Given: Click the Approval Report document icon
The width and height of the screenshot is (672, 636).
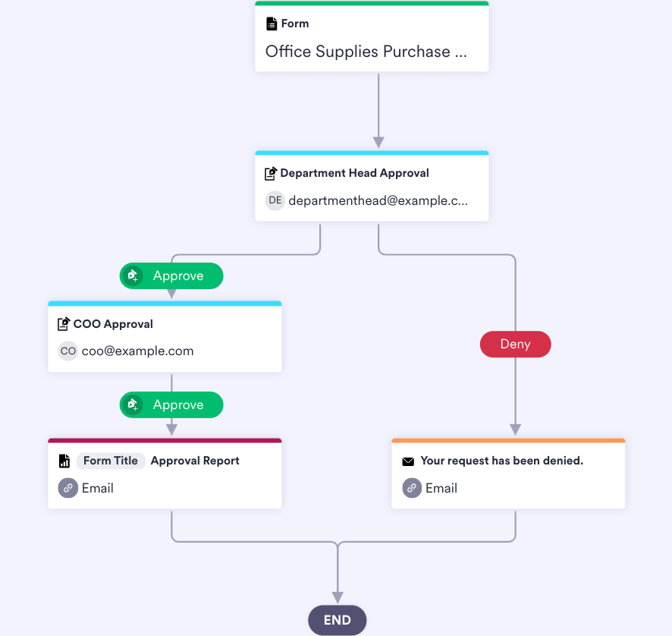Looking at the screenshot, I should coord(64,461).
